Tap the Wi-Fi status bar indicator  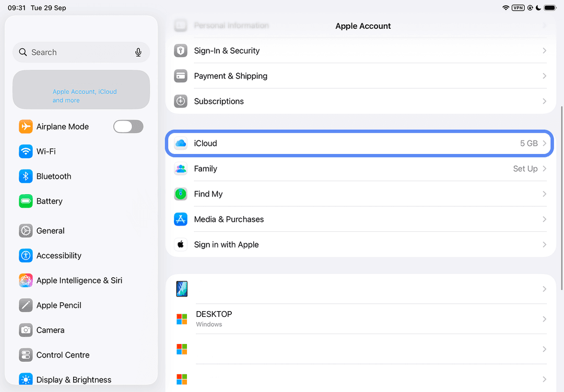pyautogui.click(x=506, y=7)
